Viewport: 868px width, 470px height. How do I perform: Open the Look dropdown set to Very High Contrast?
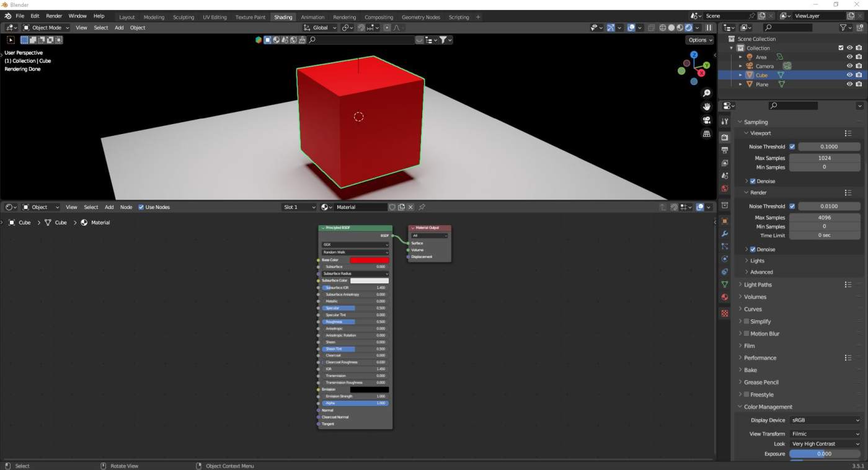point(825,443)
